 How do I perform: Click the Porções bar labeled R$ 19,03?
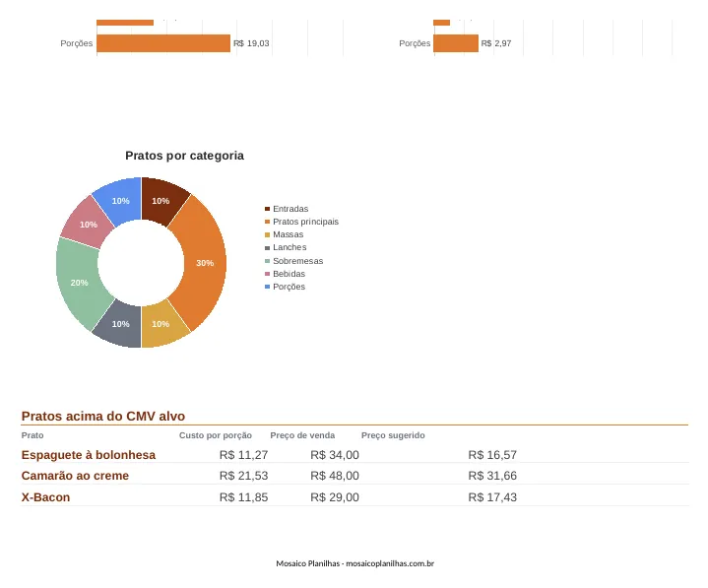[x=163, y=43]
